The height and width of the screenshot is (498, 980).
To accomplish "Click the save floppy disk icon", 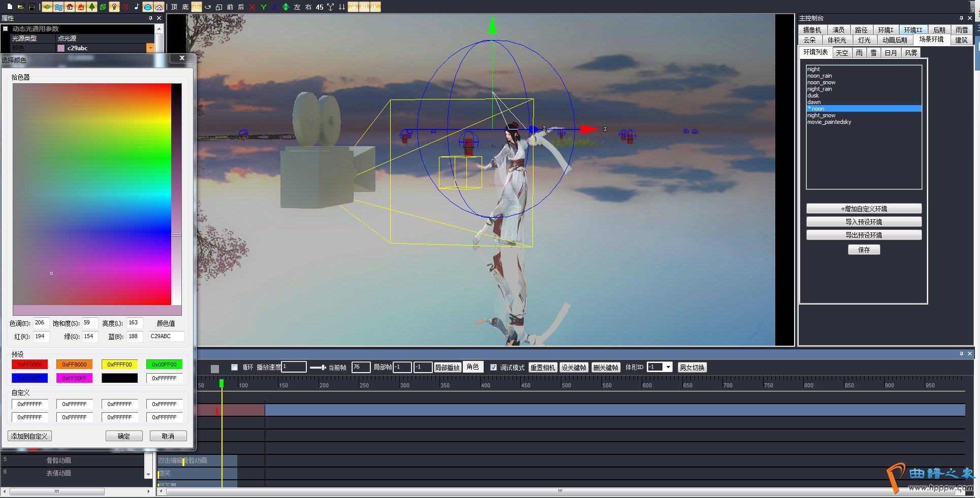I will coord(32,7).
